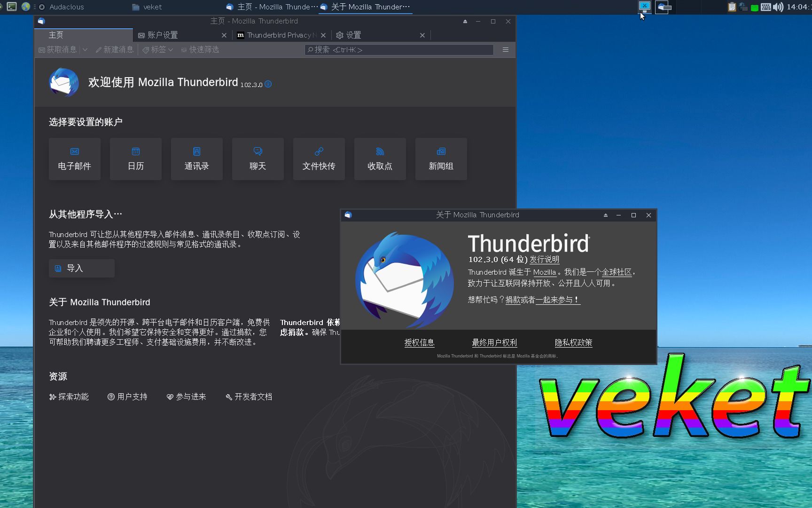Open window menu icon of About dialog

coord(348,215)
